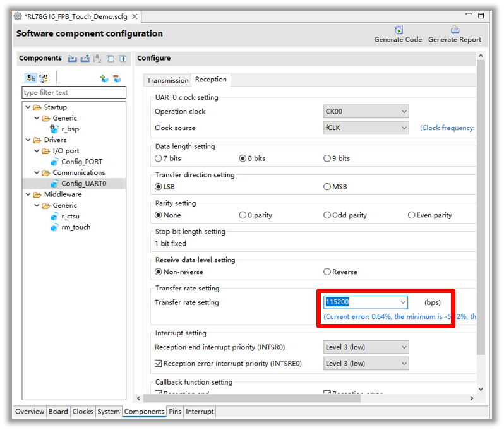Open the Clock source fCLK dropdown
The width and height of the screenshot is (504, 430).
point(366,128)
